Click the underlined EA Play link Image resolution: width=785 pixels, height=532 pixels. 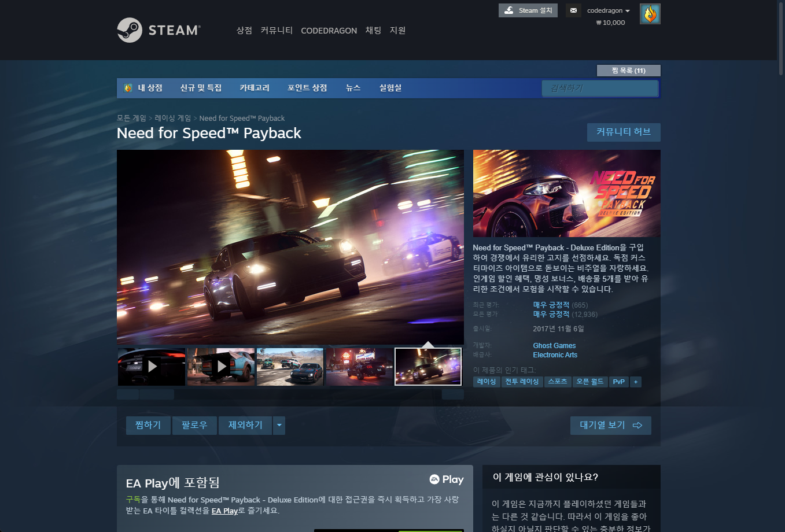click(225, 511)
